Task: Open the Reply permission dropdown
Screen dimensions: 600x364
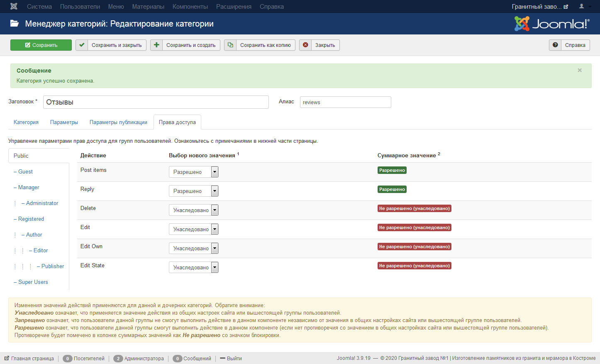Action: pyautogui.click(x=193, y=191)
